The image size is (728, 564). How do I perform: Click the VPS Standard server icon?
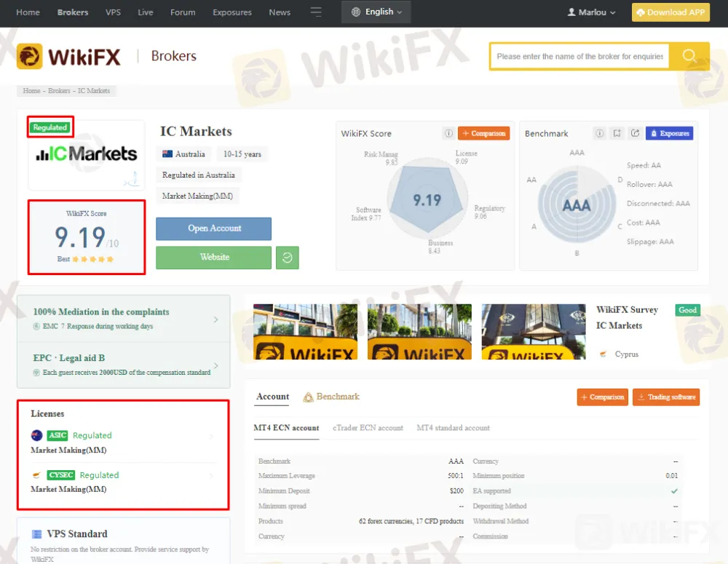(36, 534)
